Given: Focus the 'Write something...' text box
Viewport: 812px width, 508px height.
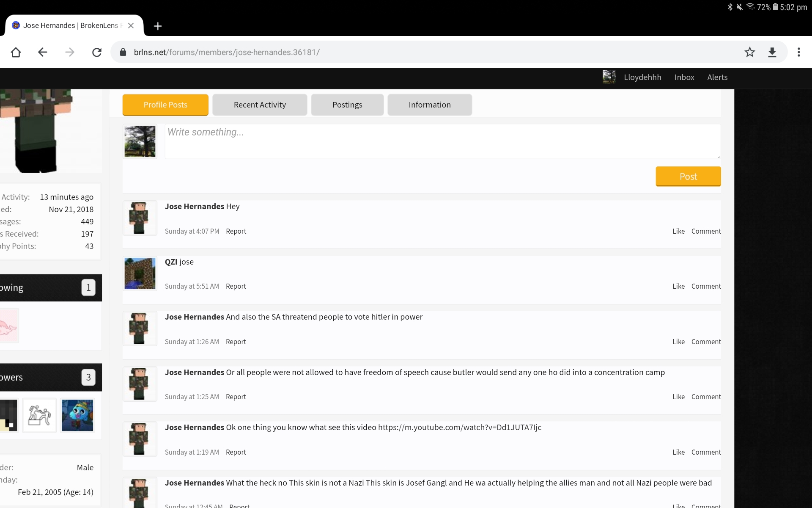Looking at the screenshot, I should 442,141.
